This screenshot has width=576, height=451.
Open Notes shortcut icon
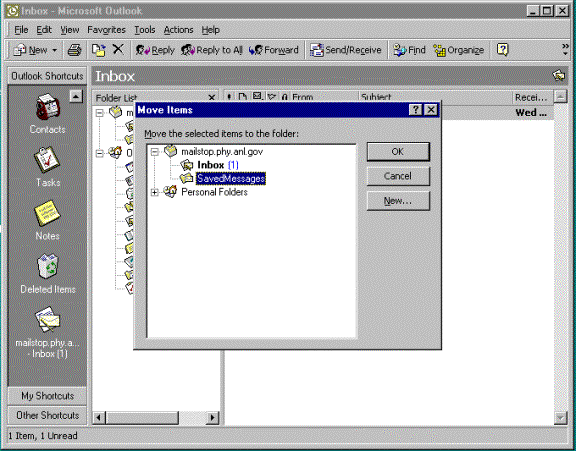[47, 213]
